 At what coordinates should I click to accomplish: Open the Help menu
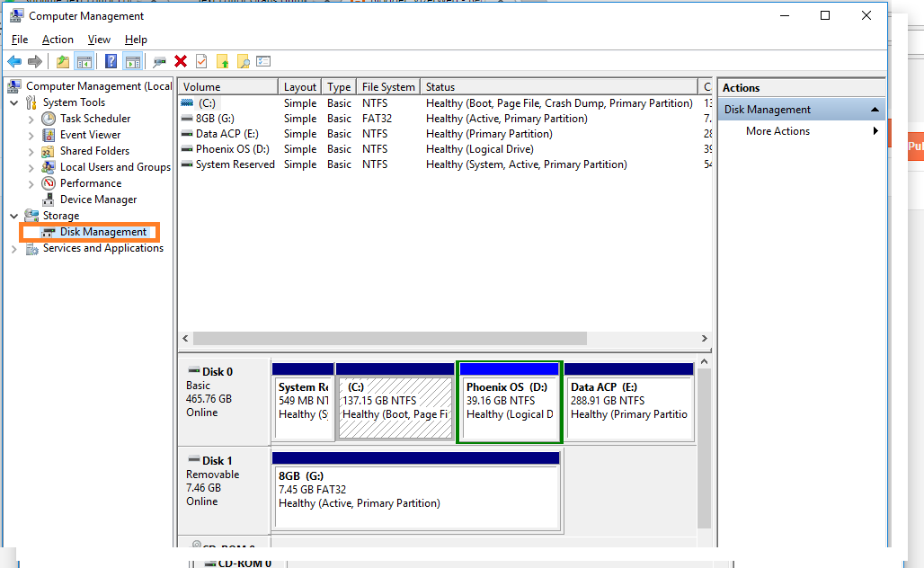point(136,40)
